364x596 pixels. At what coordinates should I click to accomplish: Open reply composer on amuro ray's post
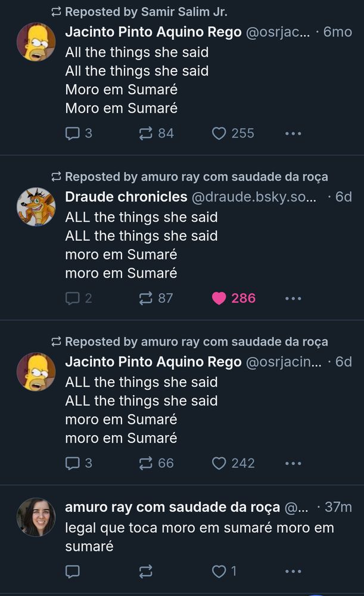coord(71,571)
